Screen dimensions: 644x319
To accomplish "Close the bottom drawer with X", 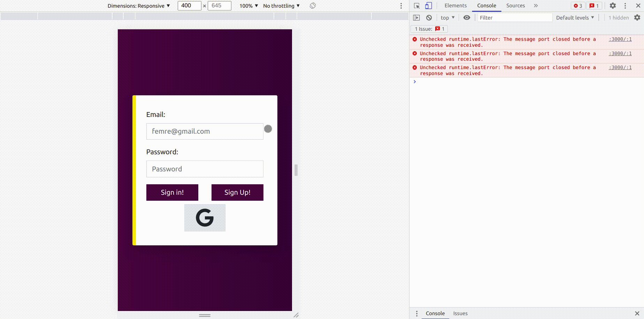I will click(x=637, y=313).
